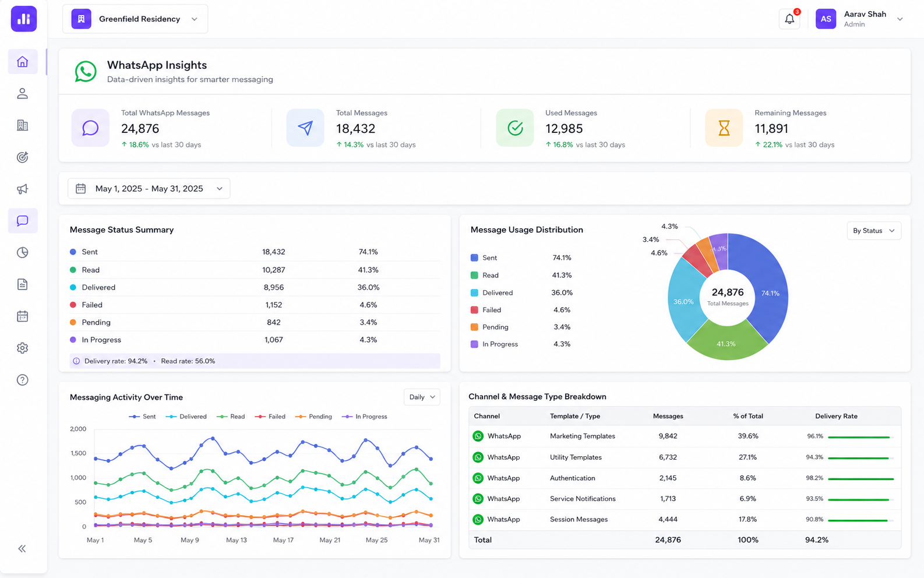This screenshot has width=924, height=578.
Task: Open the help question mark icon
Action: pos(23,380)
